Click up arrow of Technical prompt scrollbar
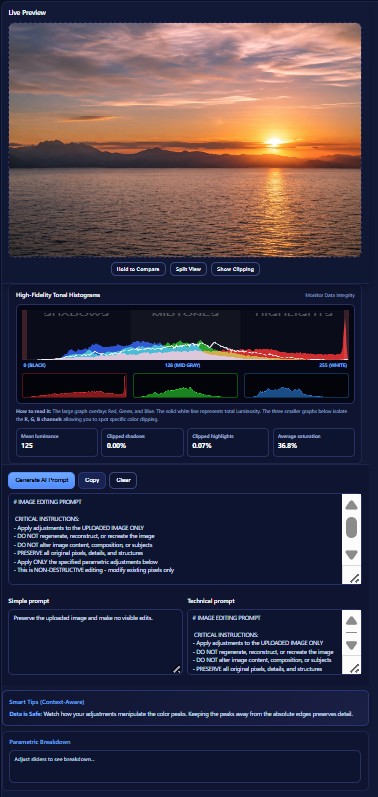This screenshot has width=378, height=797. (x=352, y=621)
